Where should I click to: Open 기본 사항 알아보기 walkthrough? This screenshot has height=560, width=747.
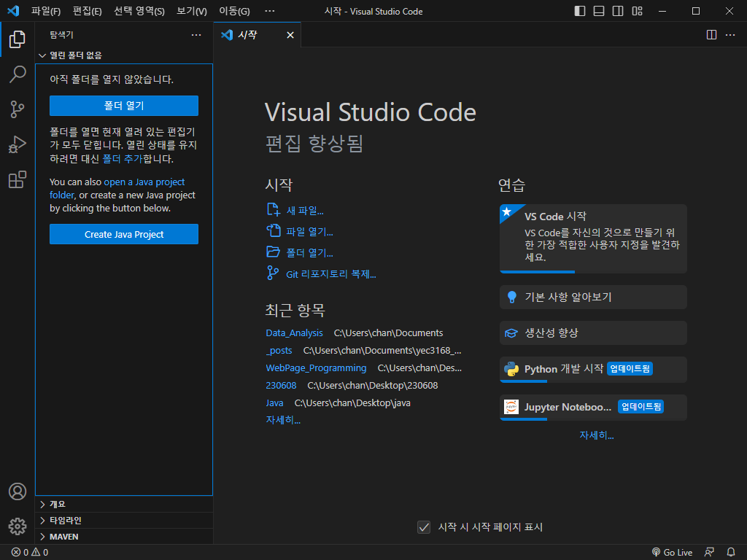coord(593,297)
